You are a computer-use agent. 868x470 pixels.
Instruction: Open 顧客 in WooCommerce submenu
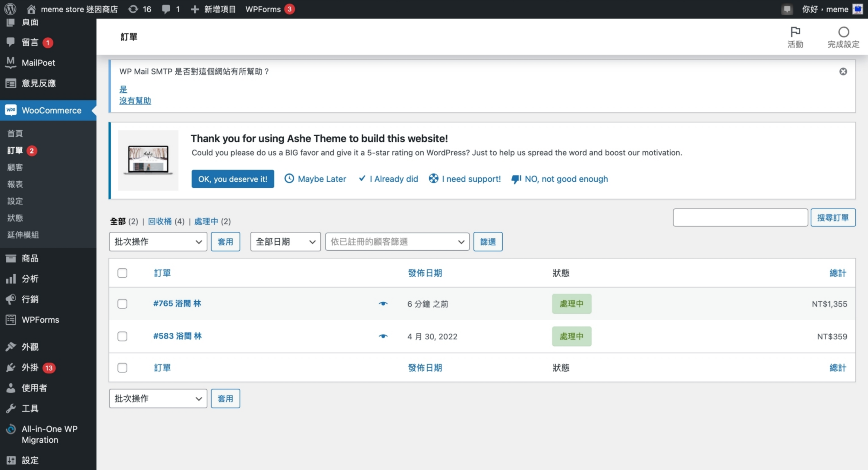(15, 167)
